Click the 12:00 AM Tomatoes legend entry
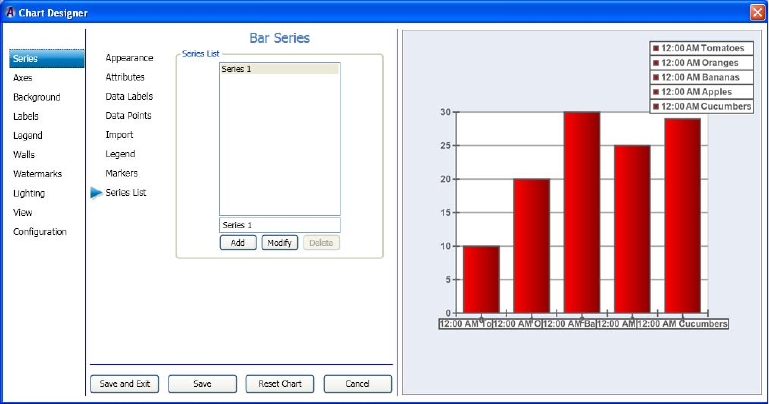The width and height of the screenshot is (769, 404). point(701,48)
